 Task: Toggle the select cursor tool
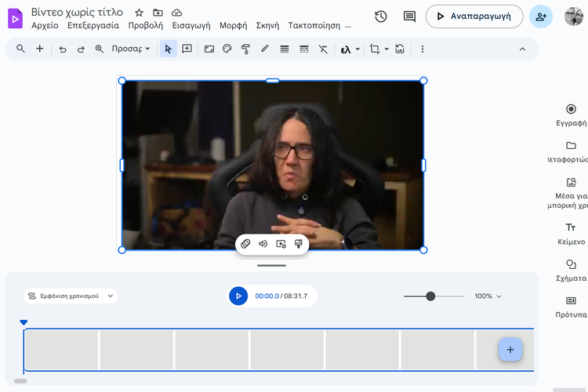click(168, 49)
